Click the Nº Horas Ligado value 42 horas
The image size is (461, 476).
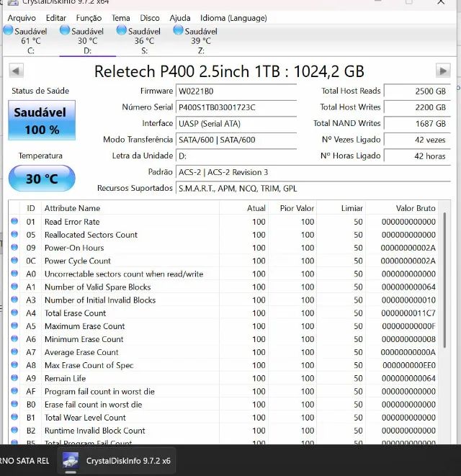pyautogui.click(x=417, y=156)
